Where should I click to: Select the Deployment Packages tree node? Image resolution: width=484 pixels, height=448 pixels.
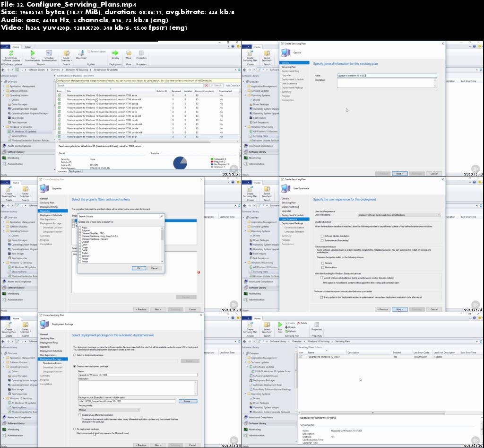coord(262,380)
